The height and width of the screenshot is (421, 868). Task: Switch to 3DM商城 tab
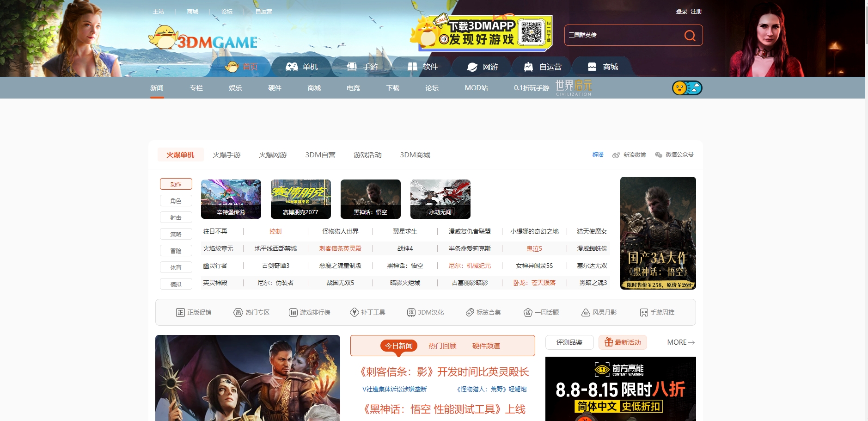[x=415, y=155]
